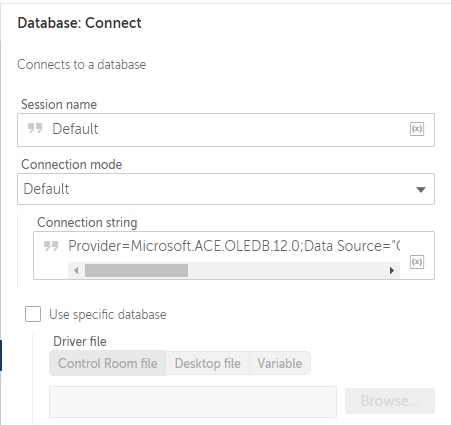This screenshot has width=451, height=425.
Task: Click the Use specific database label
Action: [108, 314]
